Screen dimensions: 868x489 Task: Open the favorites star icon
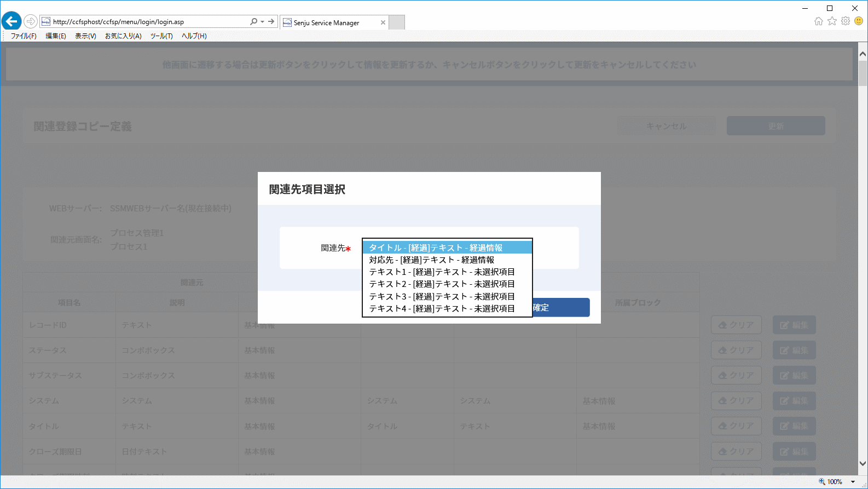(x=832, y=21)
